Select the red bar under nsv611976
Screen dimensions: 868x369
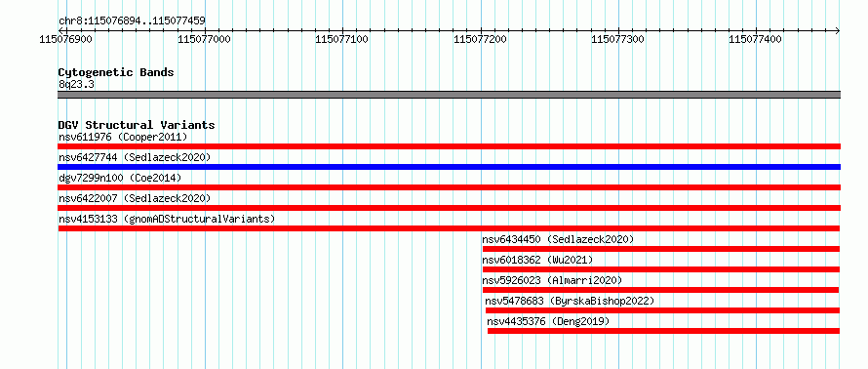[449, 146]
